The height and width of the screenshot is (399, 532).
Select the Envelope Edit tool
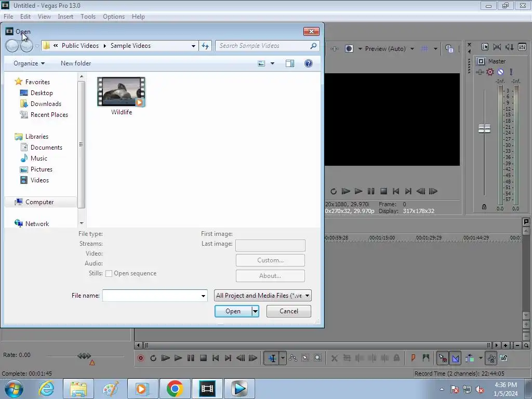(293, 358)
